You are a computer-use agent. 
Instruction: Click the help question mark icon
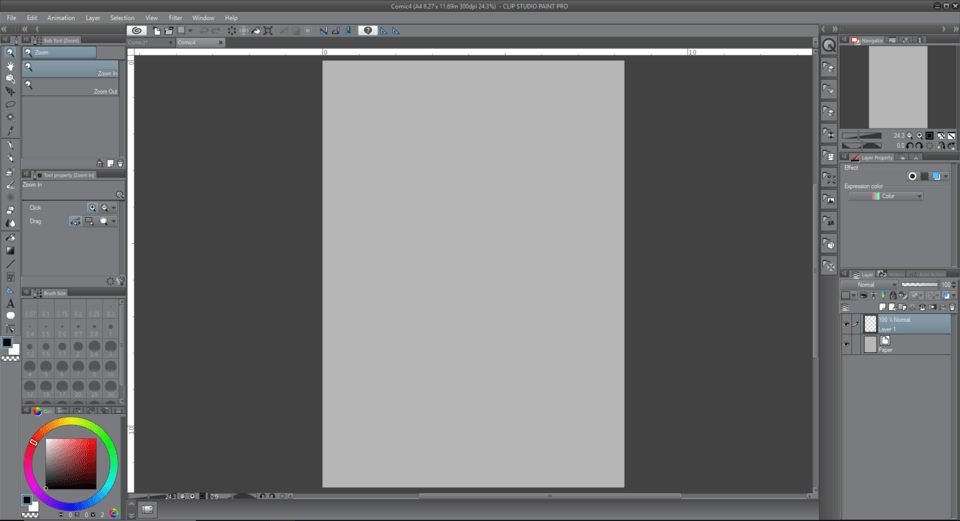pyautogui.click(x=368, y=31)
